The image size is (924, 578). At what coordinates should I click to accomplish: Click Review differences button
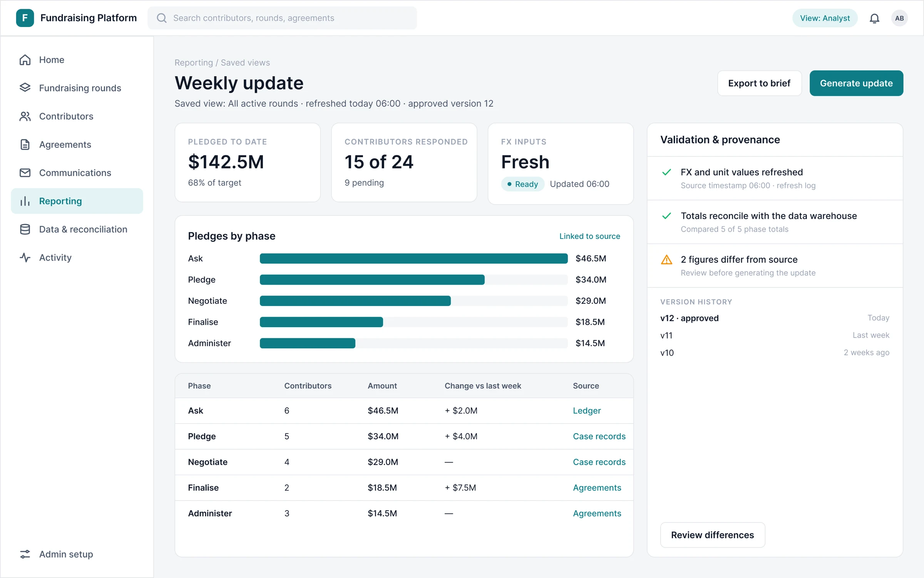point(712,535)
